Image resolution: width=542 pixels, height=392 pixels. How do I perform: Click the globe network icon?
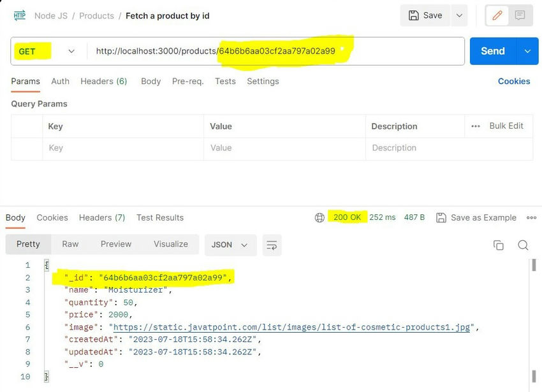(x=319, y=217)
